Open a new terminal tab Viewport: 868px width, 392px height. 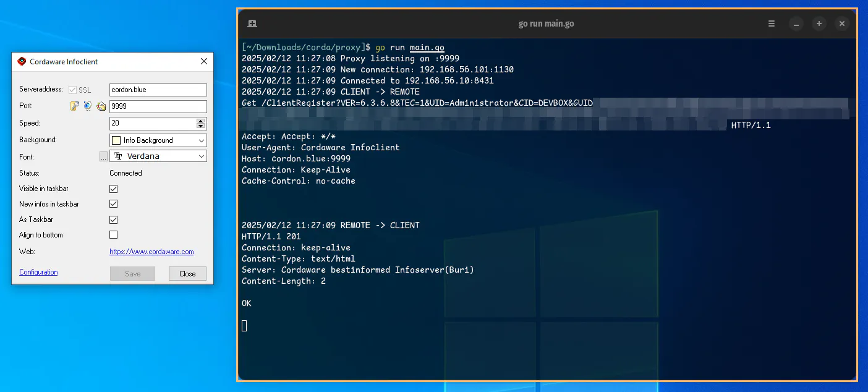(252, 24)
